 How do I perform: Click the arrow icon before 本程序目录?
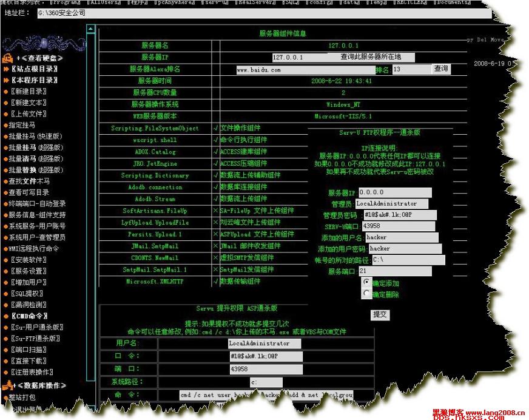[5, 80]
